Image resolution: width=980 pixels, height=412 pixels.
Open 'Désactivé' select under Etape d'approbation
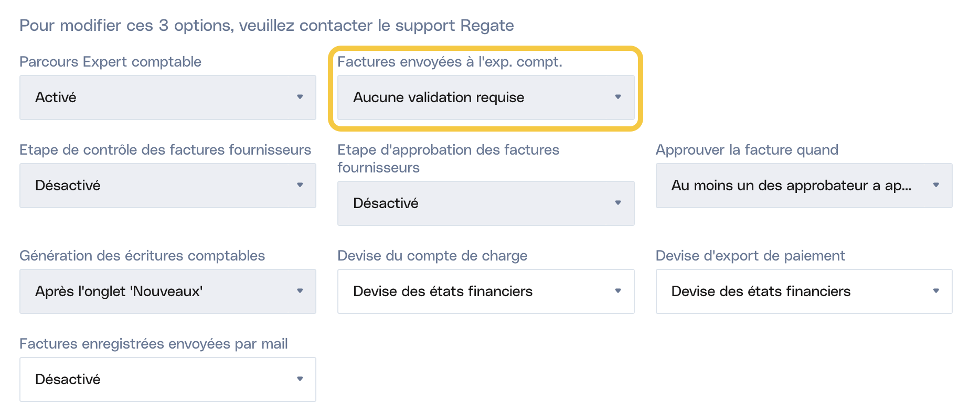point(472,203)
